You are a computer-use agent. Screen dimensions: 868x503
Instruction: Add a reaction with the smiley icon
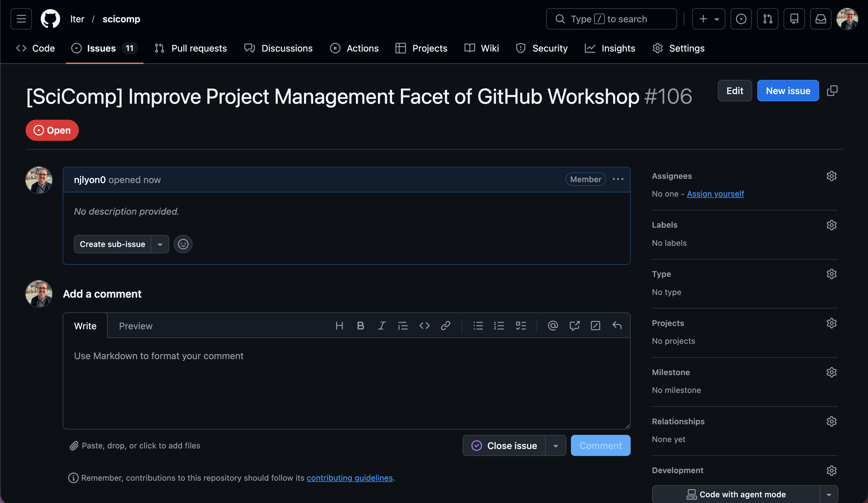pos(183,244)
